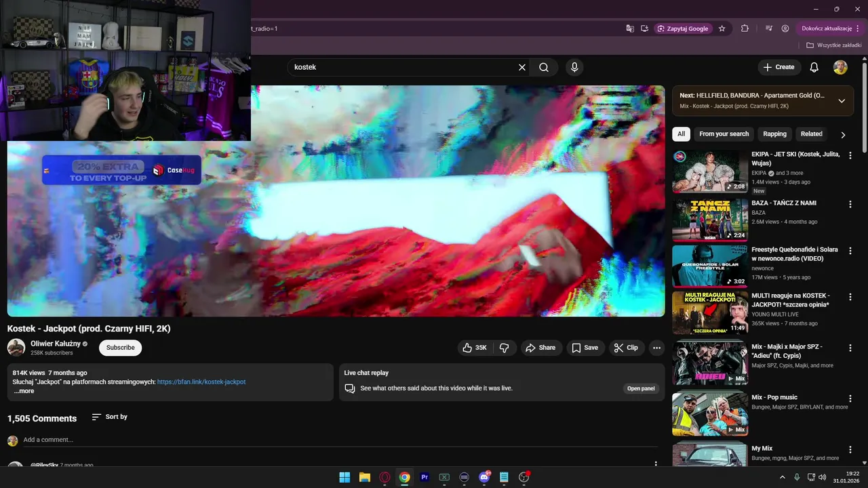The image size is (868, 488).
Task: Expand the Next up playlist chevron
Action: pyautogui.click(x=842, y=101)
